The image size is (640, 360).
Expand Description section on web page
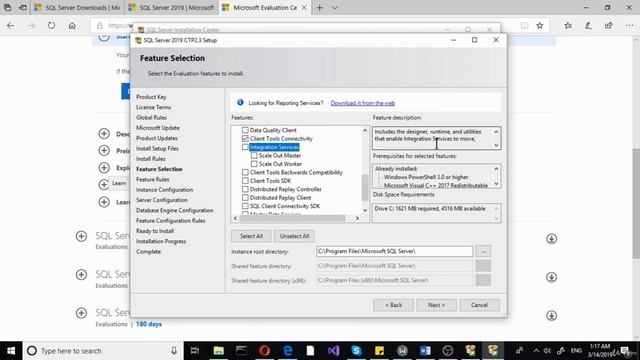[x=104, y=133]
